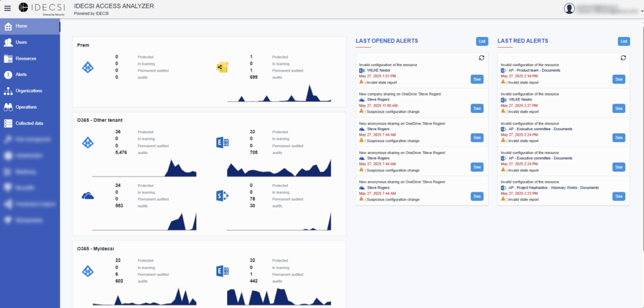Image resolution: width=644 pixels, height=308 pixels.
Task: Click yellow file share icon in Prem card
Action: click(x=222, y=67)
